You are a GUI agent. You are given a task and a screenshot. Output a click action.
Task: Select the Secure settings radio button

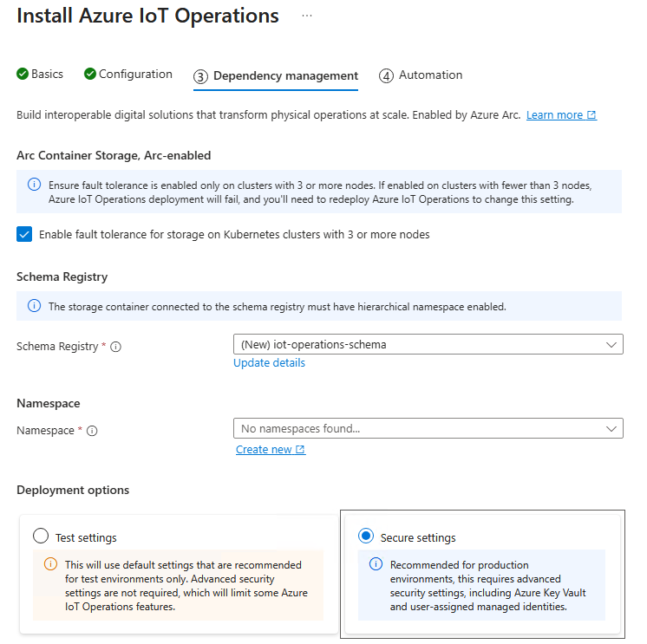pos(366,537)
